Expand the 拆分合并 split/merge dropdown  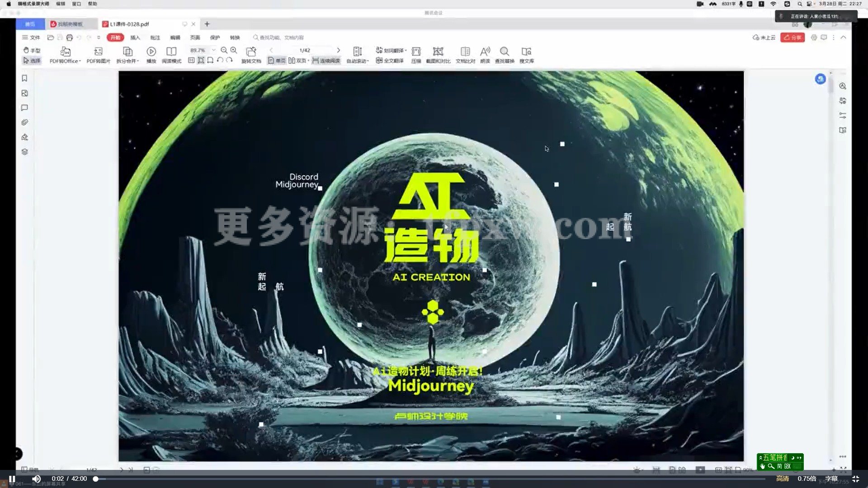pos(127,56)
